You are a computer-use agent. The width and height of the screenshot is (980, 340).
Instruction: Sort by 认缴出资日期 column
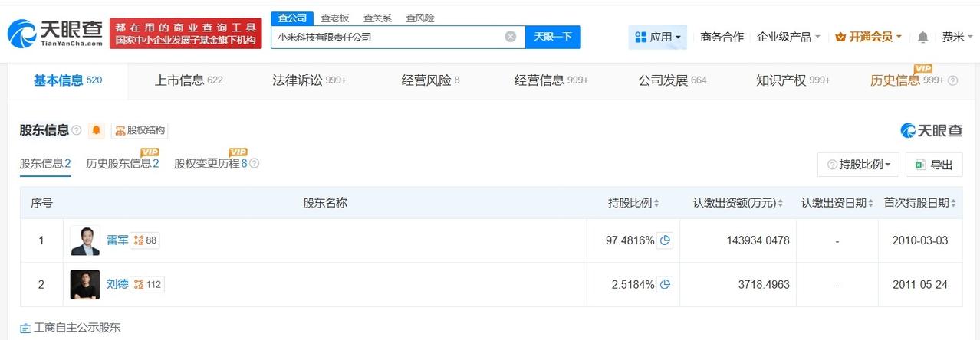click(837, 203)
